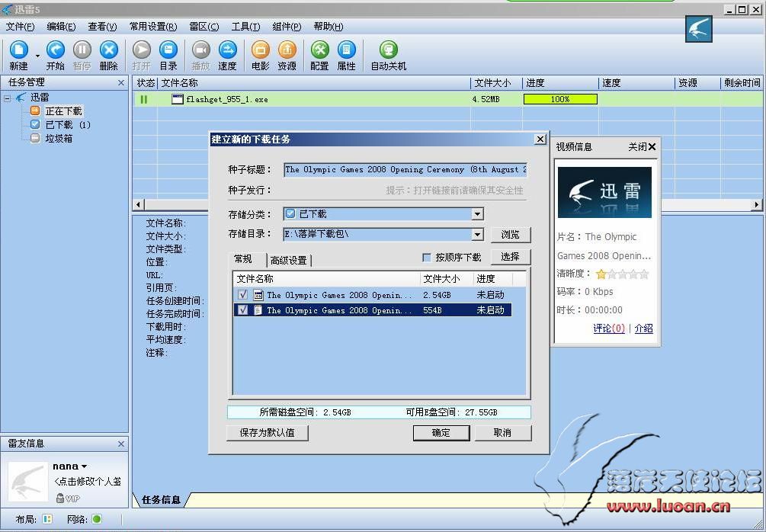The width and height of the screenshot is (766, 532).
Task: Click the 网络 green status indicator
Action: pyautogui.click(x=97, y=519)
